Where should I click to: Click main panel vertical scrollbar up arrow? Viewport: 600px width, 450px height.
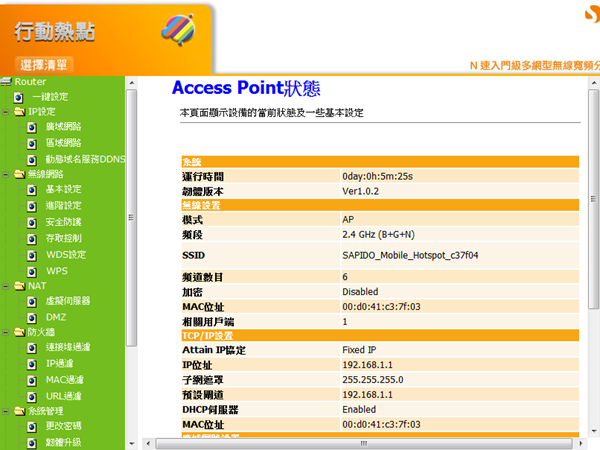[593, 82]
